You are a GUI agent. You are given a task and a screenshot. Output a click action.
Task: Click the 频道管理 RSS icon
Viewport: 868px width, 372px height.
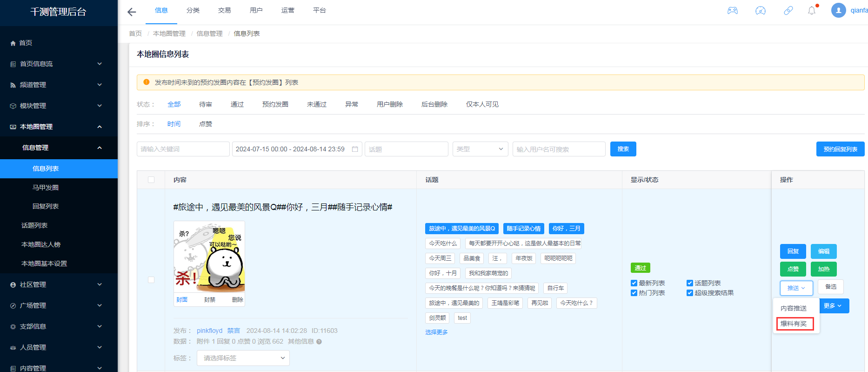coord(13,85)
